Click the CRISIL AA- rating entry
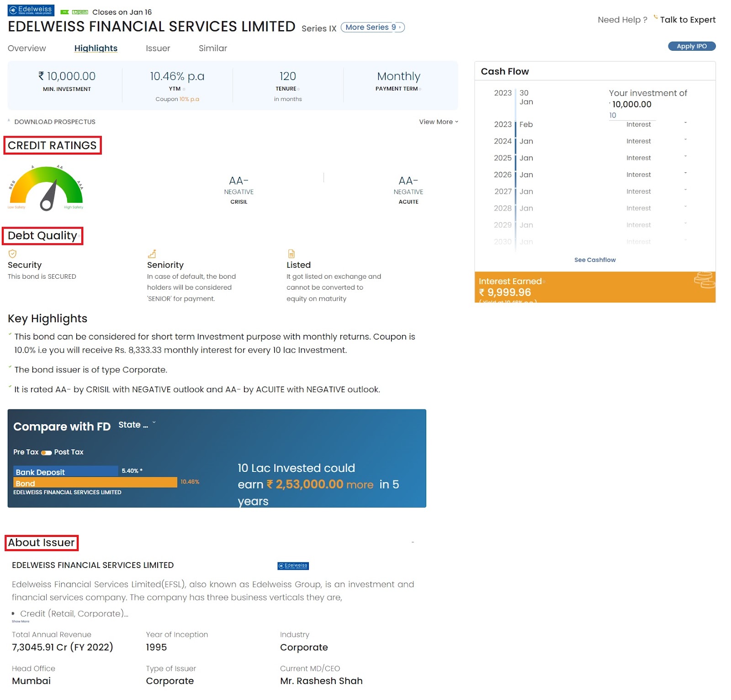 (239, 190)
